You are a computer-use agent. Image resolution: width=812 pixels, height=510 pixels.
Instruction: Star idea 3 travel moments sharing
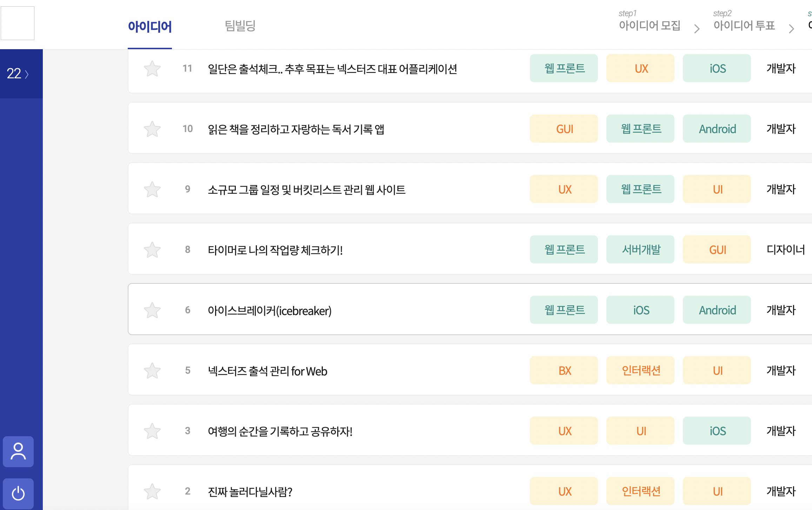coord(152,431)
